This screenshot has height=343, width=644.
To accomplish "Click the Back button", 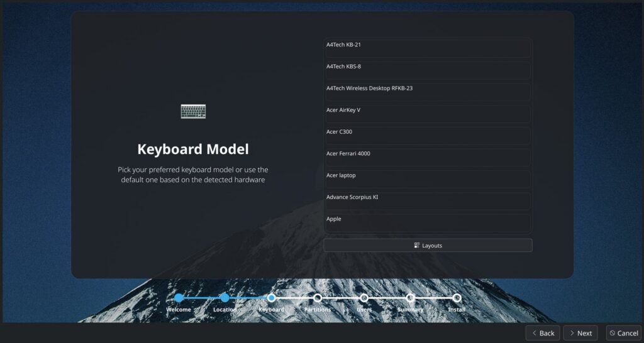I will 543,333.
